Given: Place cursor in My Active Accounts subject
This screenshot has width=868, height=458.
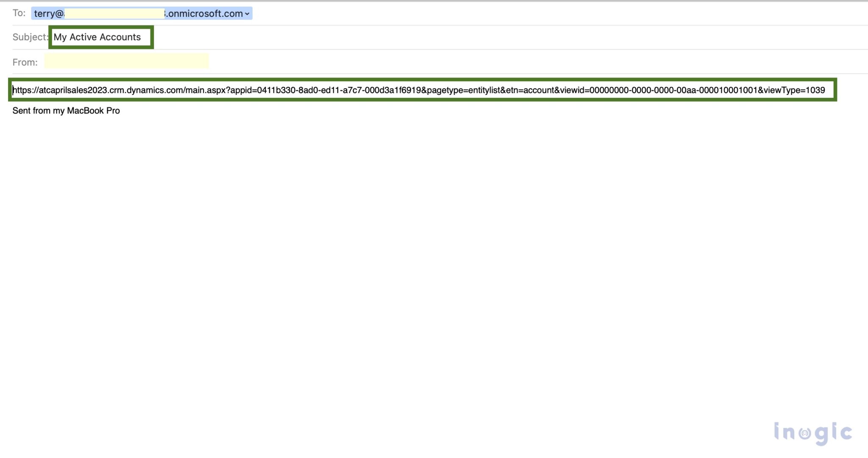Looking at the screenshot, I should pos(97,37).
